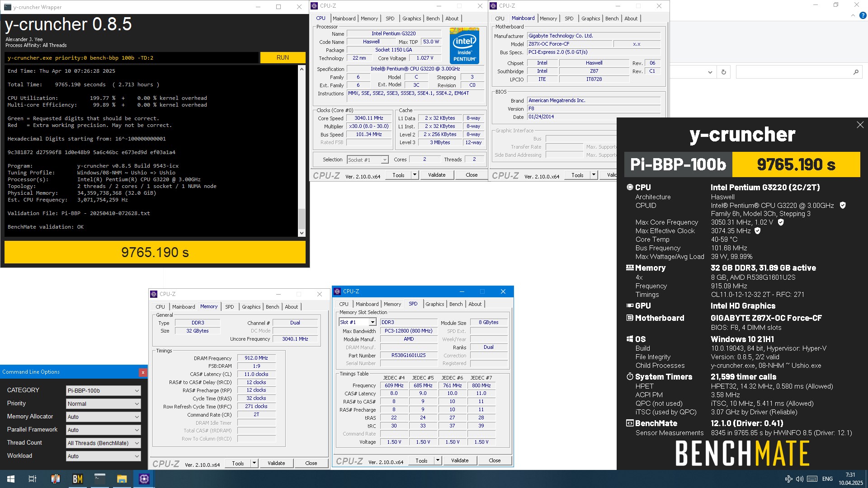Open the Workload dropdown
This screenshot has height=488, width=868.
(x=104, y=456)
